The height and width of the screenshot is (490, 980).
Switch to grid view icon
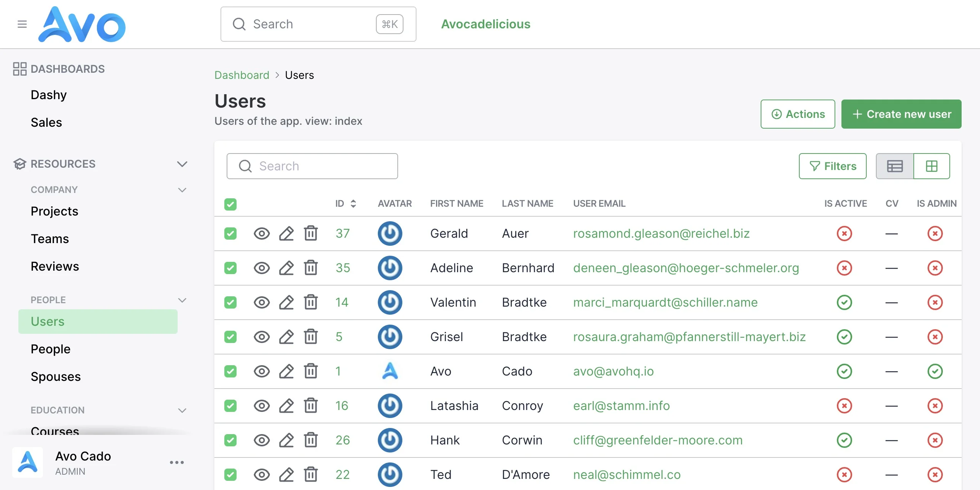932,166
